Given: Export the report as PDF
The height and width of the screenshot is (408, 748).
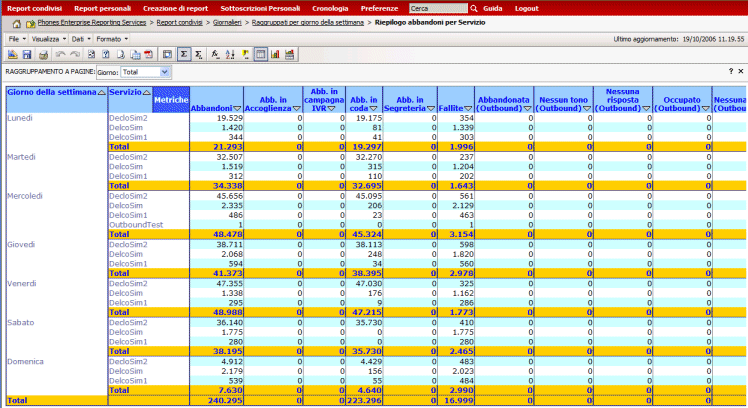Looking at the screenshot, I should coord(149,54).
